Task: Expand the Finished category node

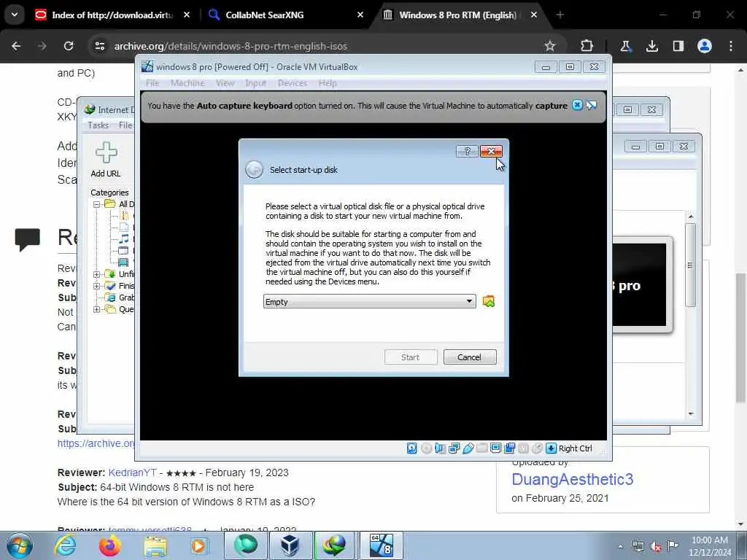Action: (x=97, y=286)
